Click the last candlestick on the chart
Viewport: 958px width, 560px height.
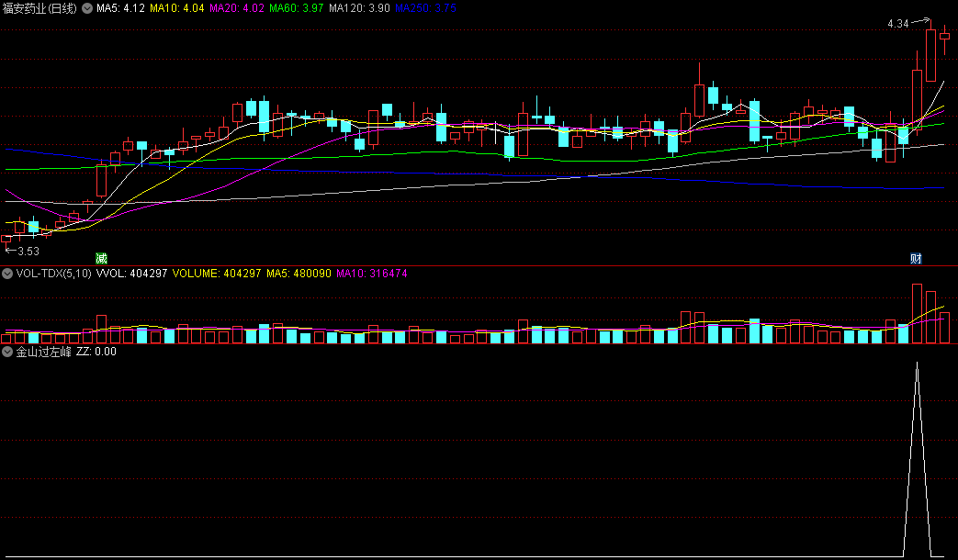coord(944,39)
